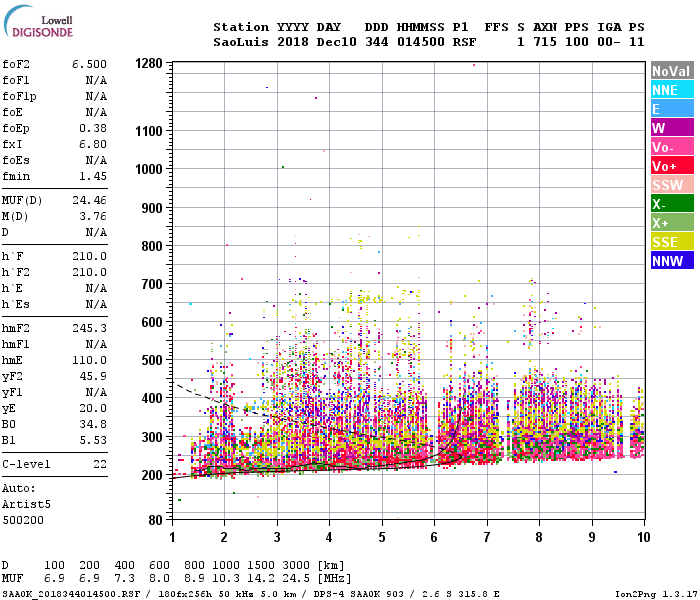The height and width of the screenshot is (600, 700).
Task: Click the MUF 10.3 table value
Action: click(226, 579)
